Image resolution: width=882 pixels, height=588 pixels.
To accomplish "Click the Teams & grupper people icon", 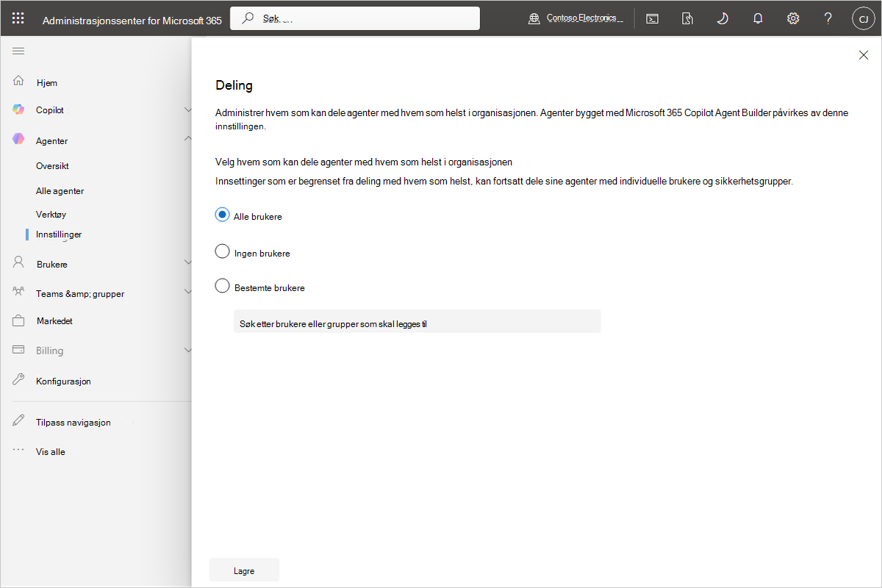I will point(18,291).
